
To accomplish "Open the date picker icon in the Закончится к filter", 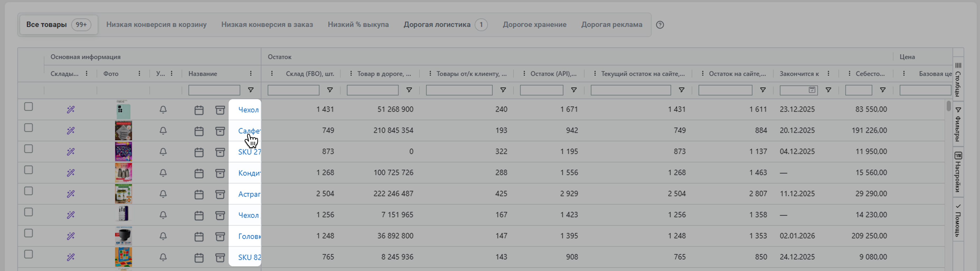I will (x=812, y=90).
